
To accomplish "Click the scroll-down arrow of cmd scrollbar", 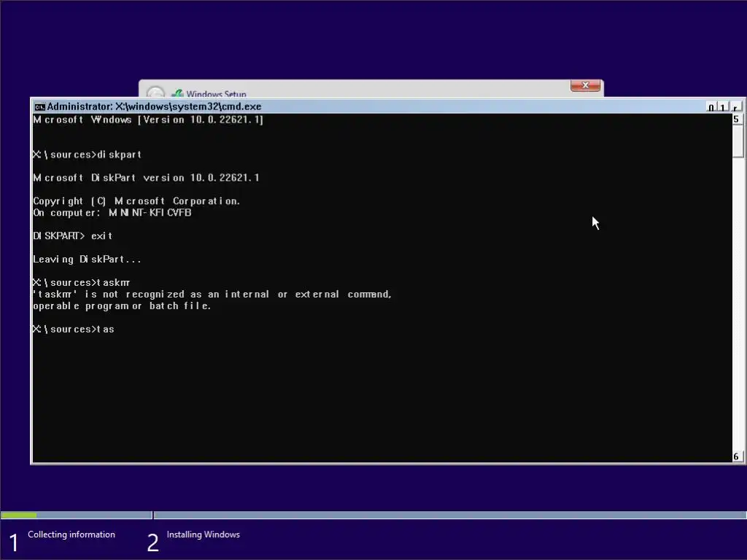I will click(737, 456).
